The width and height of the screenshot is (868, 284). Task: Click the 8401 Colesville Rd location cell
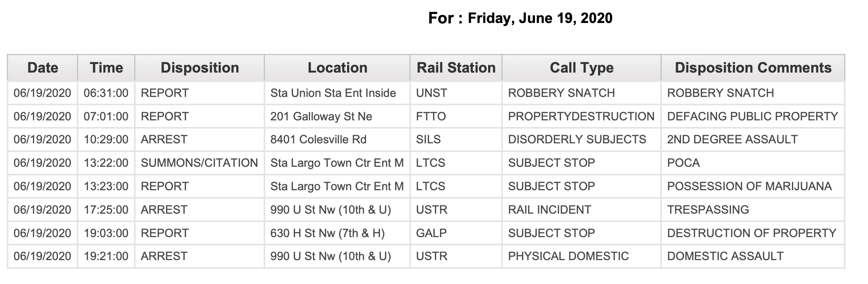click(337, 139)
